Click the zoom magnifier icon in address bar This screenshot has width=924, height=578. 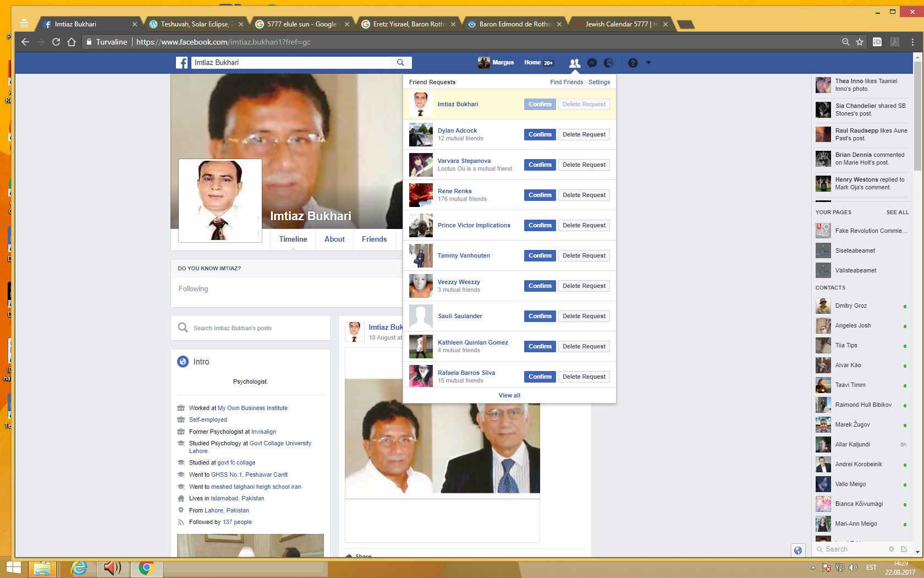pyautogui.click(x=845, y=42)
